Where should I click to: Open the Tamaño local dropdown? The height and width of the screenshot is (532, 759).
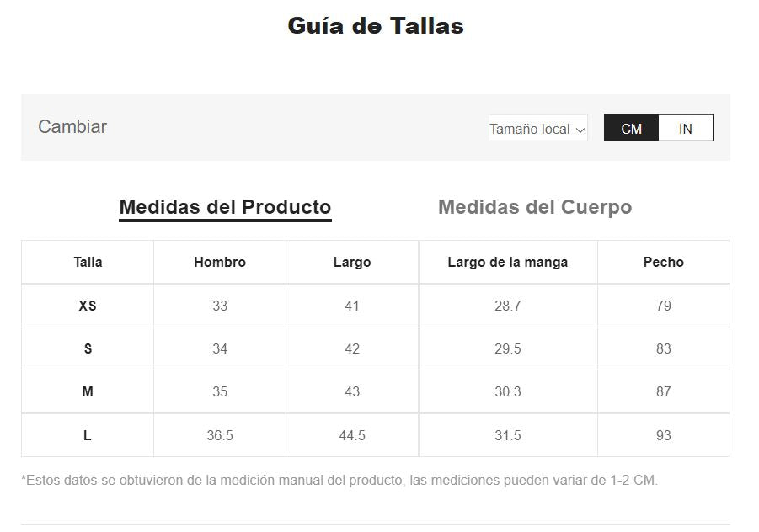pyautogui.click(x=537, y=129)
